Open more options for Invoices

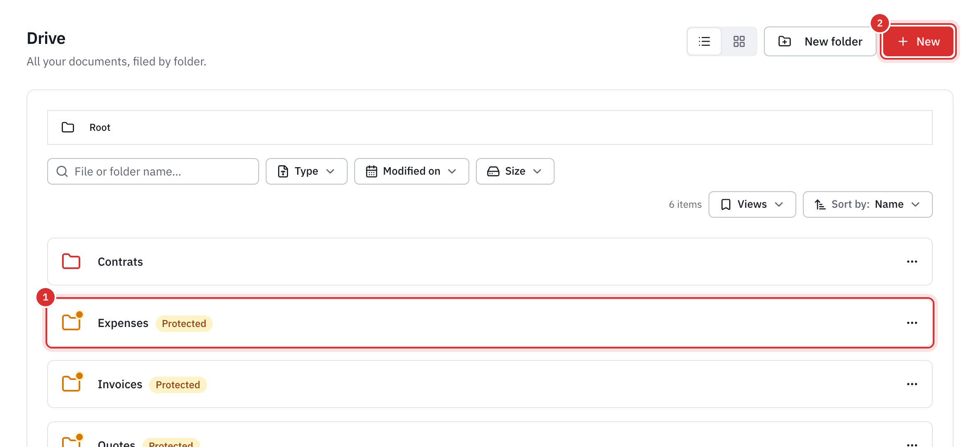tap(912, 384)
